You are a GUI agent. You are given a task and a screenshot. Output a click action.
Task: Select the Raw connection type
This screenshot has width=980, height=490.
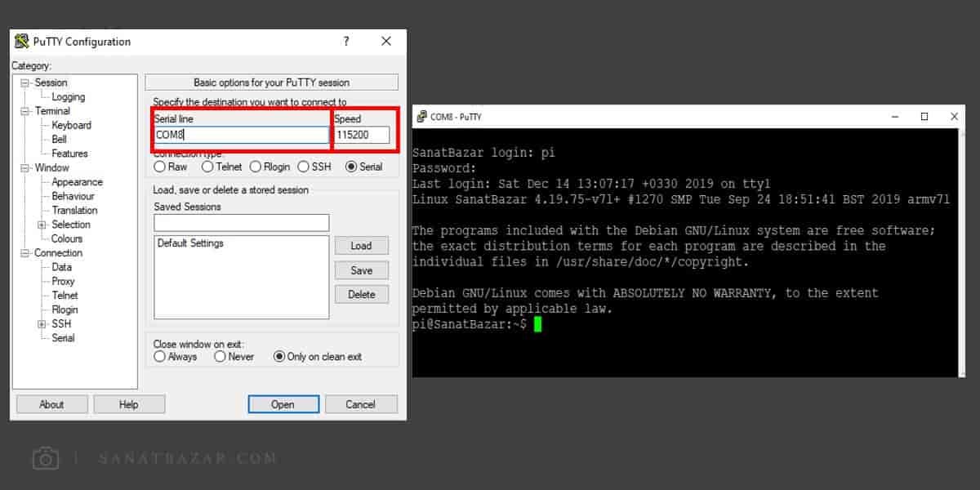[171, 167]
